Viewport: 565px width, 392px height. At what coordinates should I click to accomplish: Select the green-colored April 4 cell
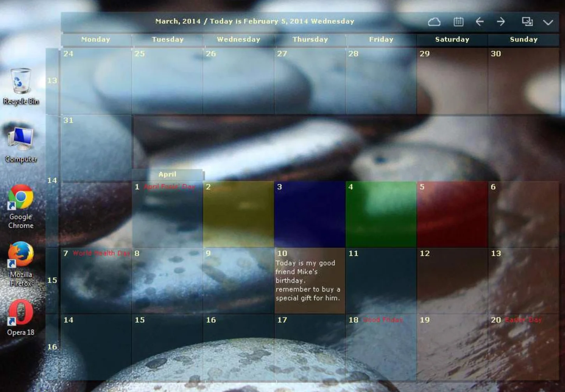pos(381,214)
